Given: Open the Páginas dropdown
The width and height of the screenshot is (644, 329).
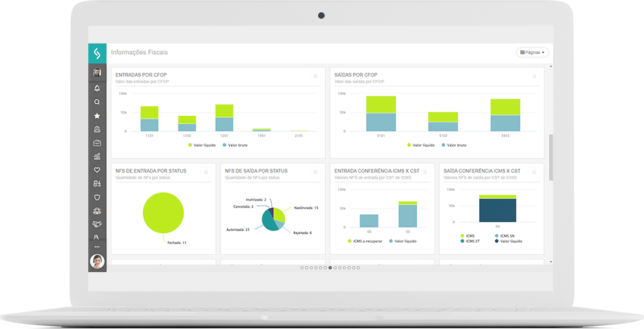Looking at the screenshot, I should (532, 52).
